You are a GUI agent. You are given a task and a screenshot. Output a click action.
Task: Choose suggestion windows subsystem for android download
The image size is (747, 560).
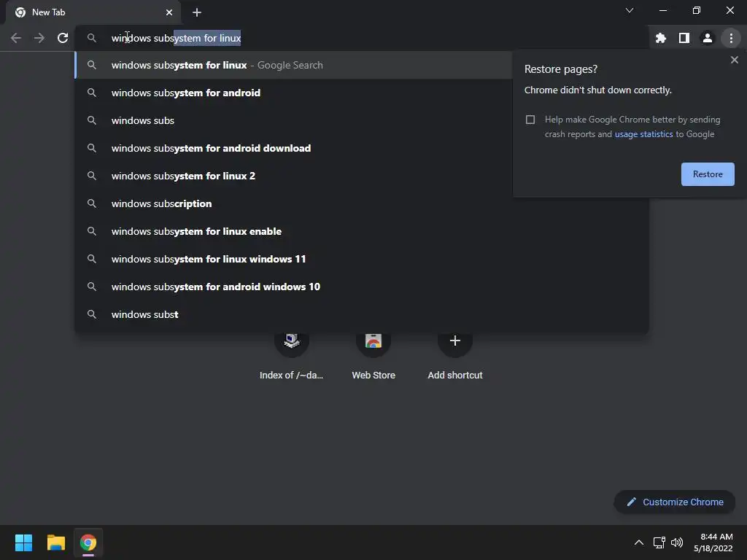tap(293, 148)
